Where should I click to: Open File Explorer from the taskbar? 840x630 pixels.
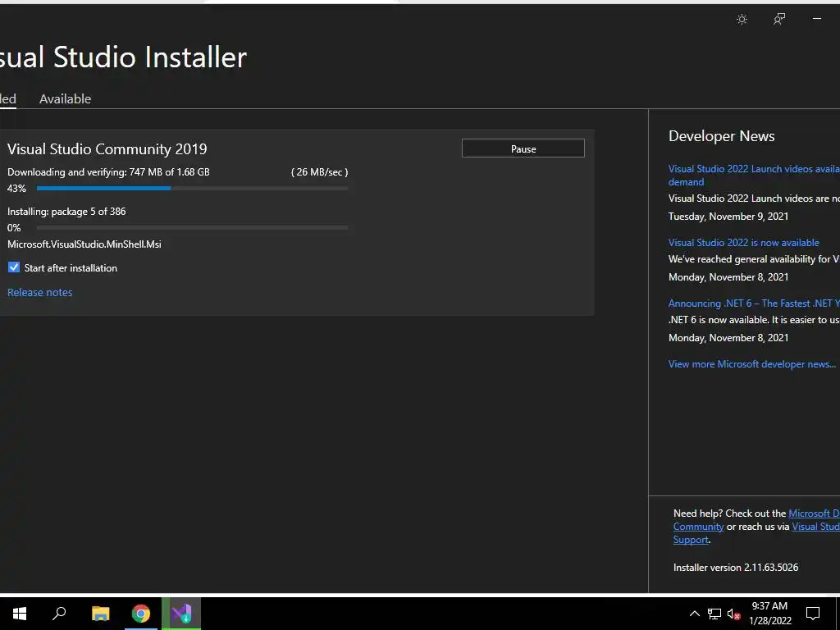pos(100,614)
